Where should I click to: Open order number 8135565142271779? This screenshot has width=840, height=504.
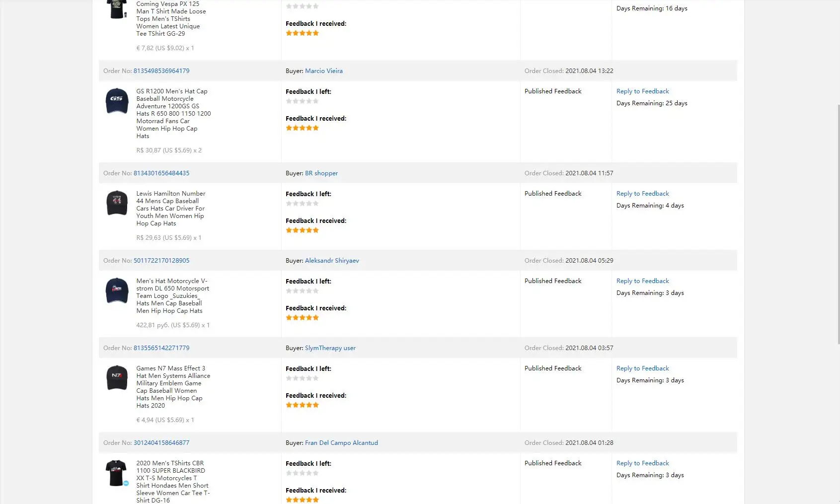click(161, 348)
